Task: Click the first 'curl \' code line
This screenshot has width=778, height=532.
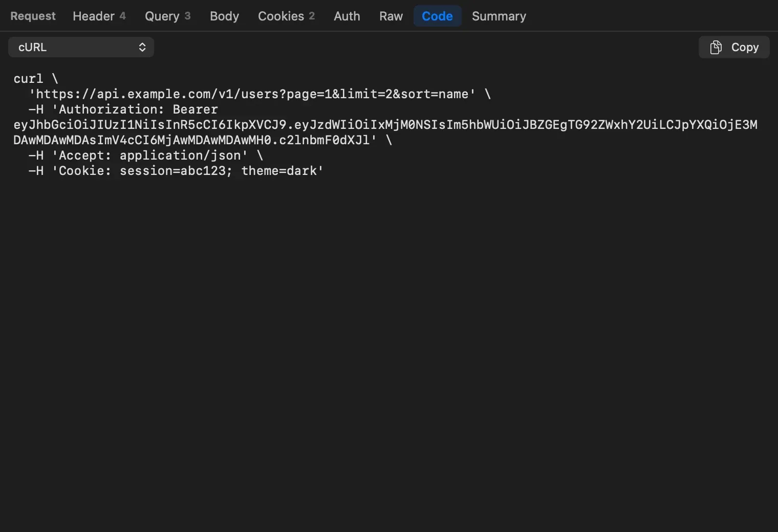Action: click(36, 79)
